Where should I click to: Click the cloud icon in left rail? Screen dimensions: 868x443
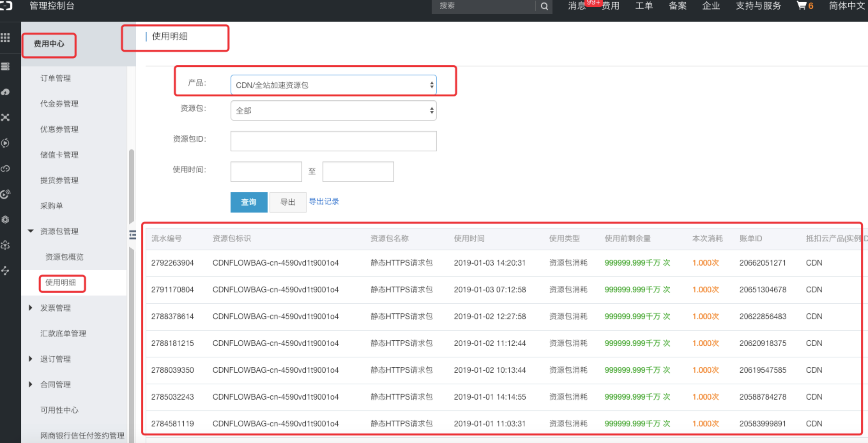[x=5, y=92]
